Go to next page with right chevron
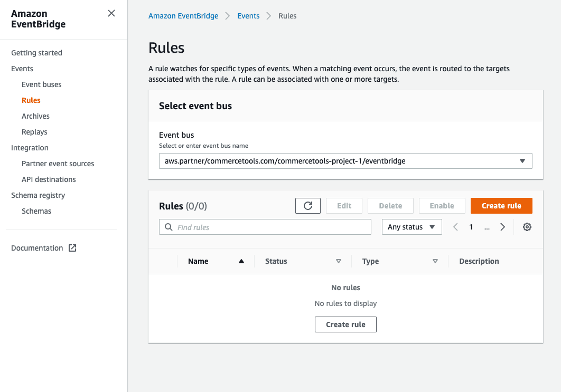The image size is (561, 392). point(502,227)
